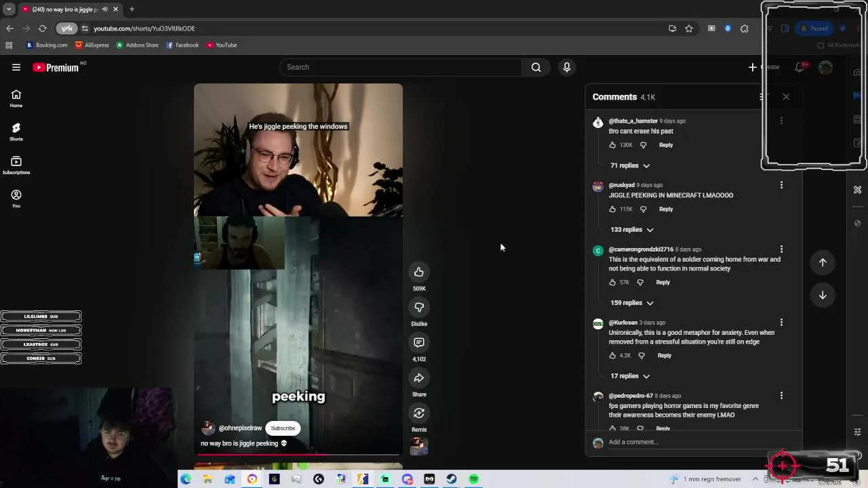
Task: Open Home in the YouTube sidebar
Action: 16,99
